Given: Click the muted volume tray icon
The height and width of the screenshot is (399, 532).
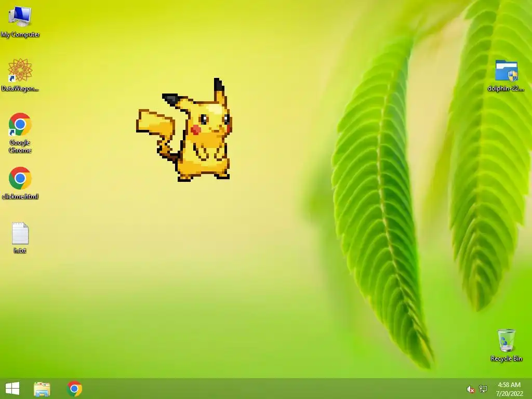Looking at the screenshot, I should coord(470,389).
